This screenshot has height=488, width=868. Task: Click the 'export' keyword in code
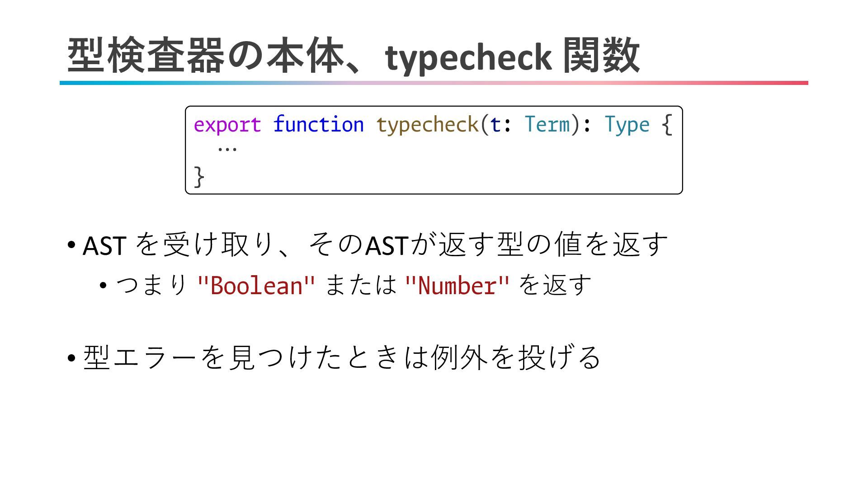pos(227,124)
